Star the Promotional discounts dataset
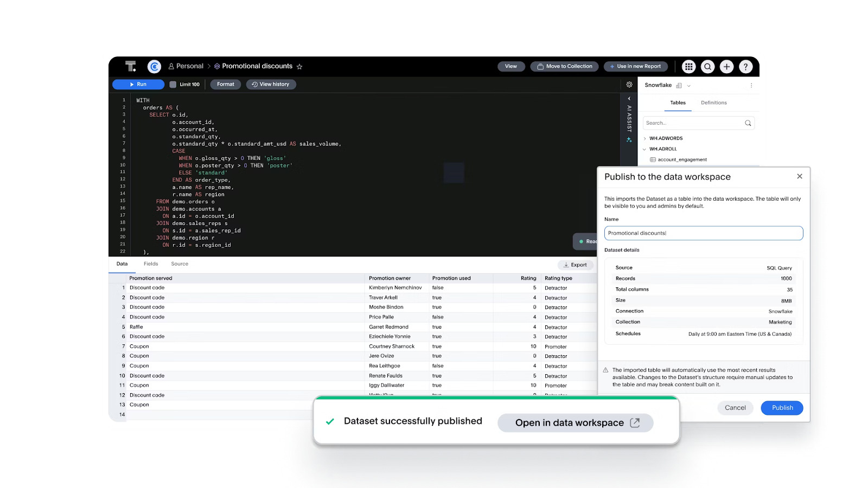The image size is (868, 488). (299, 67)
